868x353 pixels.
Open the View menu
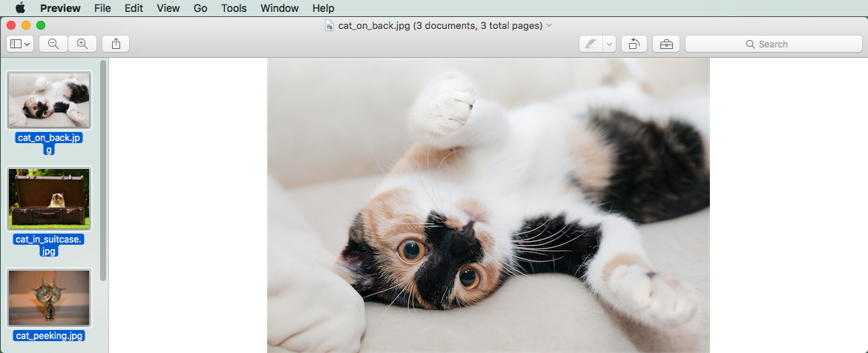pyautogui.click(x=168, y=8)
